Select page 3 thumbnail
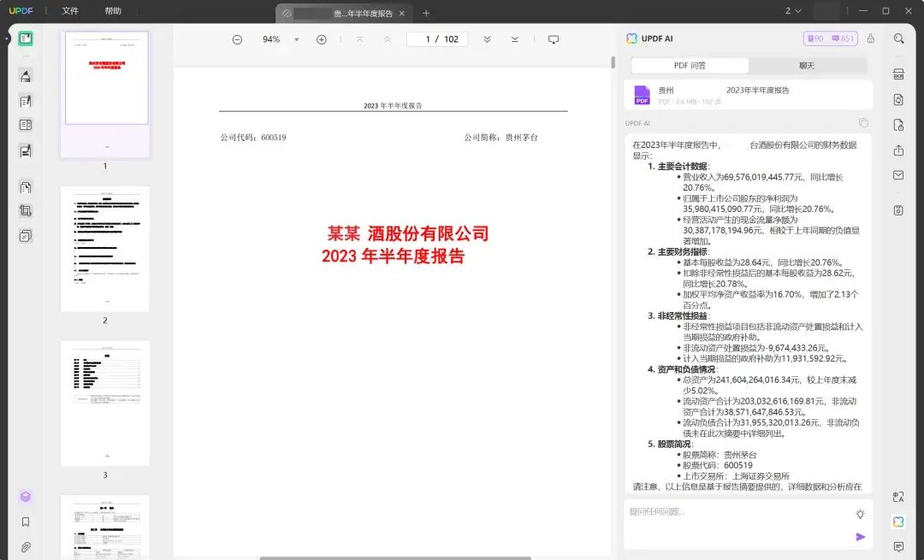 (x=105, y=404)
